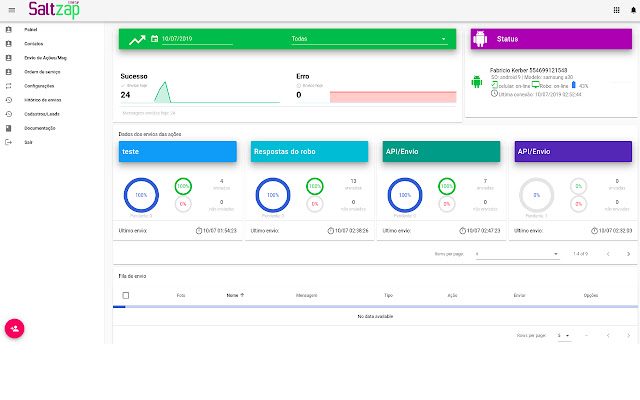Click the large 100% circle in Respostas do robo card
The image size is (640, 400).
[x=273, y=195]
